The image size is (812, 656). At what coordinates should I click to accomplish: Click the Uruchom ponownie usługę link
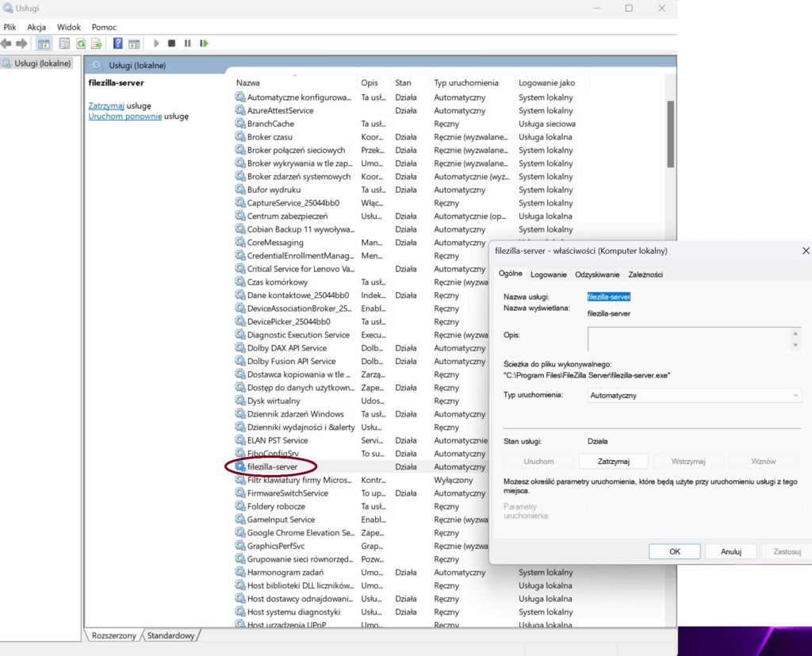tap(125, 116)
